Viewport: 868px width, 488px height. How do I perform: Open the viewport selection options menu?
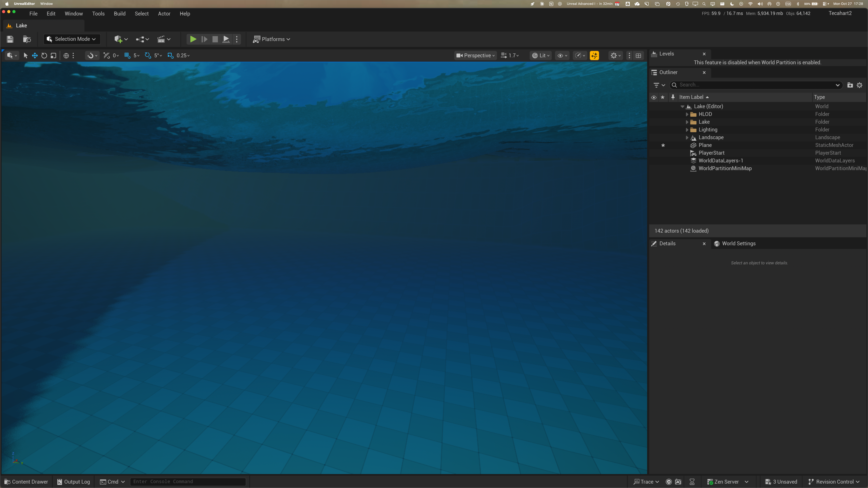(12, 56)
